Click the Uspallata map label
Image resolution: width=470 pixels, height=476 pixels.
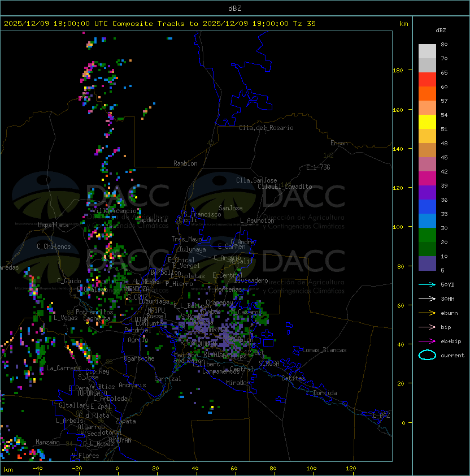[53, 225]
